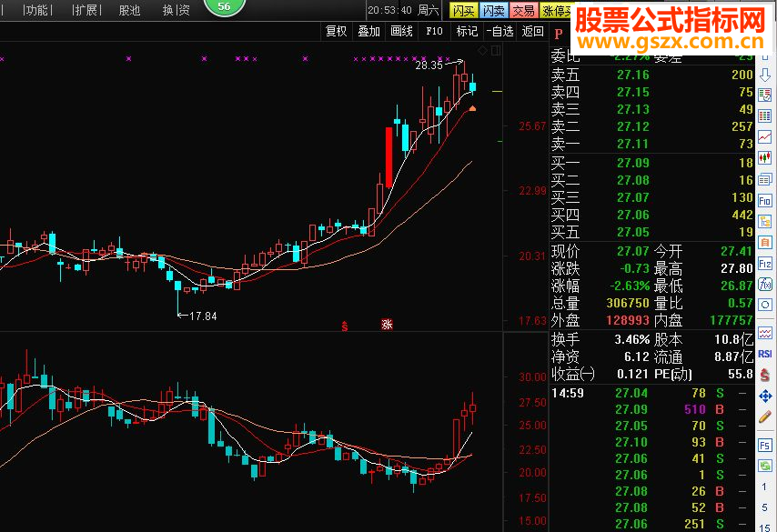This screenshot has height=532, width=777.
Task: Click the F12 sidebar icon
Action: 765,263
